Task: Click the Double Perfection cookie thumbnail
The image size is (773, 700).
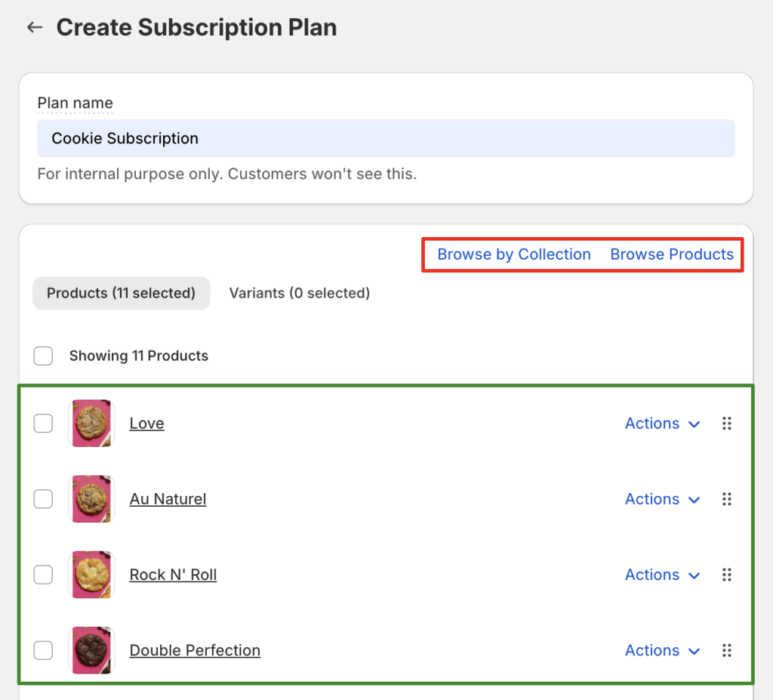Action: click(91, 650)
